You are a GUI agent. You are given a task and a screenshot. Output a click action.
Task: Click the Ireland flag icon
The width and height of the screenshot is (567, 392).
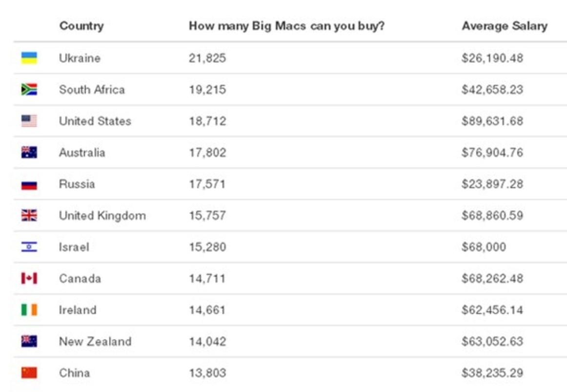pos(29,310)
